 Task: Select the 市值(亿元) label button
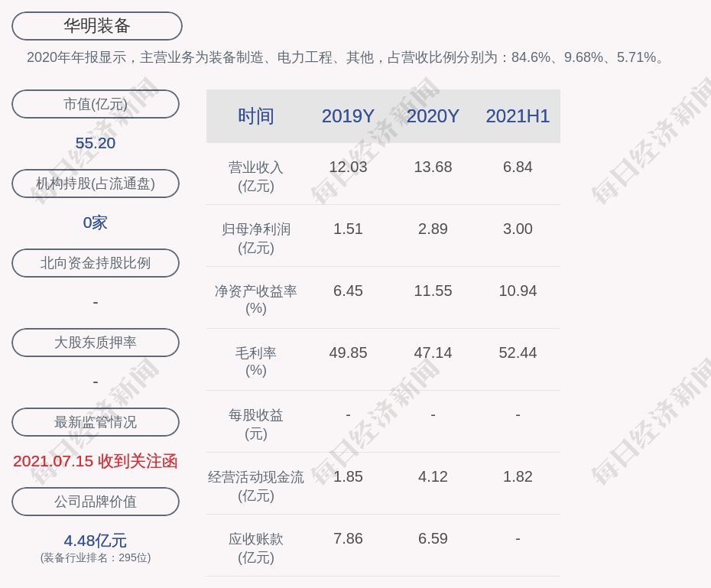click(96, 104)
